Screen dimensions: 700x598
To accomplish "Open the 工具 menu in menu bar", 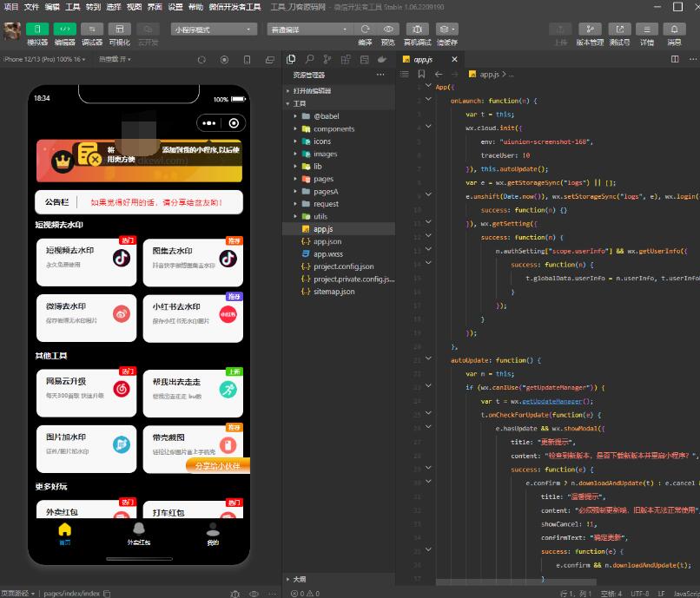I will (x=71, y=6).
